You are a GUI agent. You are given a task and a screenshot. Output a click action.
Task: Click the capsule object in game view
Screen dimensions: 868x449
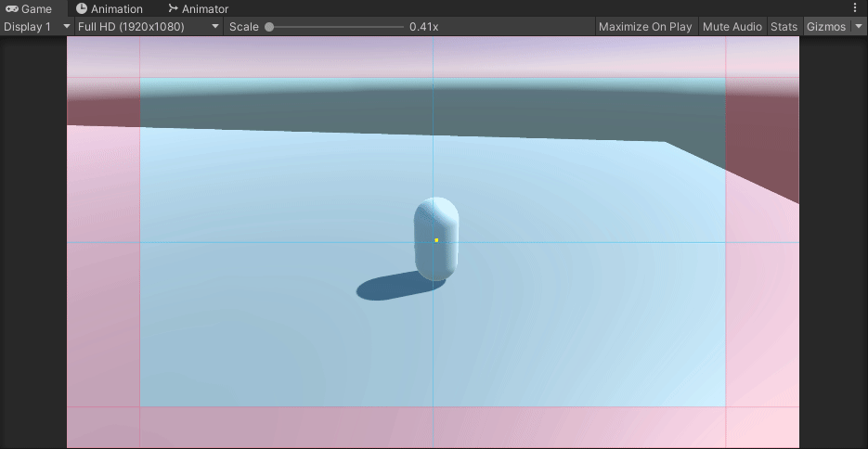coord(435,238)
